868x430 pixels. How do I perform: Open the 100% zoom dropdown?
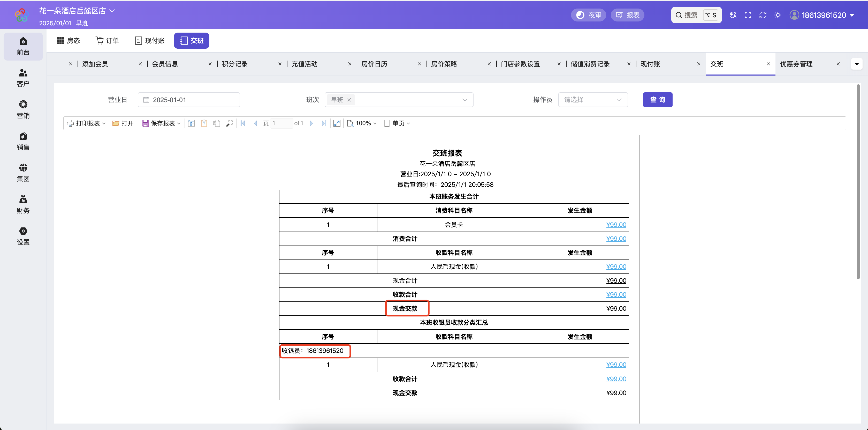click(x=362, y=123)
